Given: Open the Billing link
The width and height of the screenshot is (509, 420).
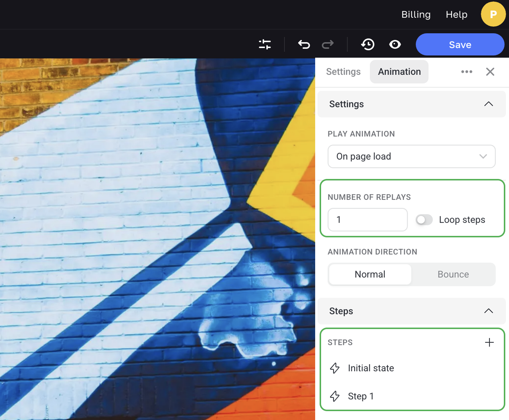Looking at the screenshot, I should (x=416, y=14).
